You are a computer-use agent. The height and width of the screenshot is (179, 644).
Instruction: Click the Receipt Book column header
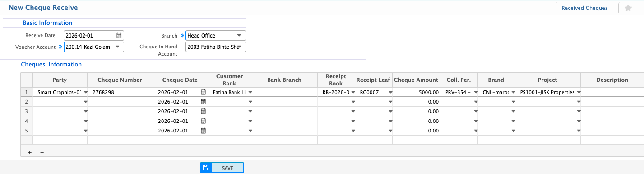point(336,80)
